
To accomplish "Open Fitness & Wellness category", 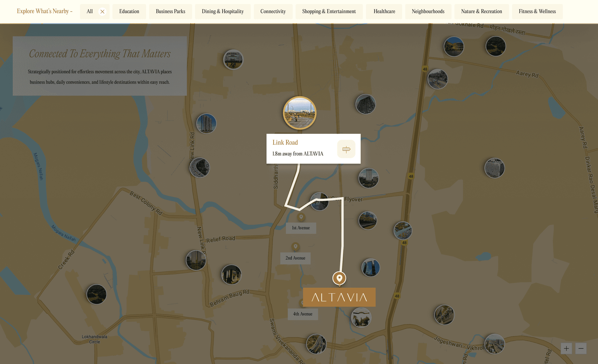I will 537,12.
